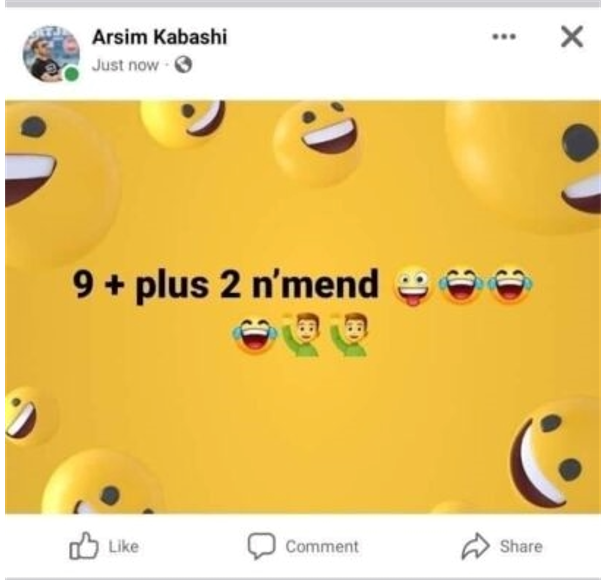Image resolution: width=605 pixels, height=580 pixels.
Task: Click the post text '9 + plus 2 n'mend'
Action: click(x=226, y=284)
